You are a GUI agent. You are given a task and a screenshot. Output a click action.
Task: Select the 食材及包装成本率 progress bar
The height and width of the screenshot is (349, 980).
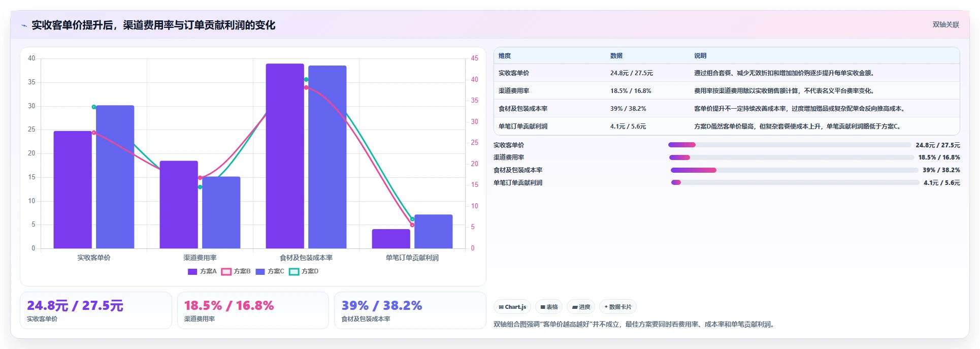point(795,170)
